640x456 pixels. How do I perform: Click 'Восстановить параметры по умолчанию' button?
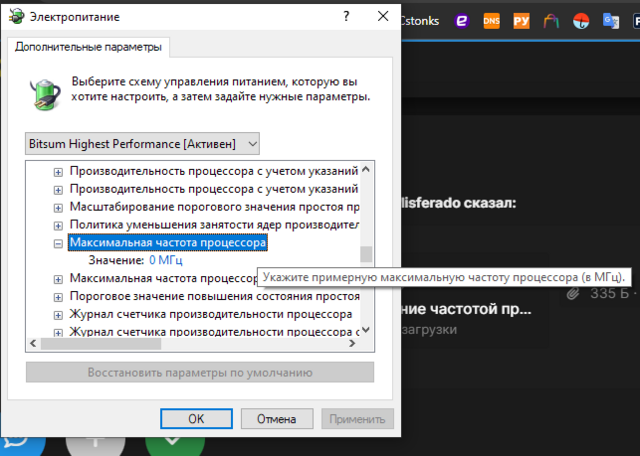(x=200, y=372)
